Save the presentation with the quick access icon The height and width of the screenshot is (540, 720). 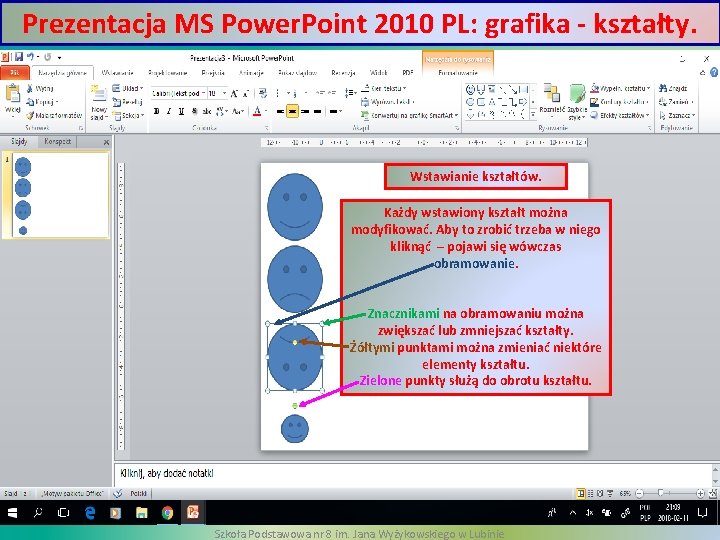point(19,57)
